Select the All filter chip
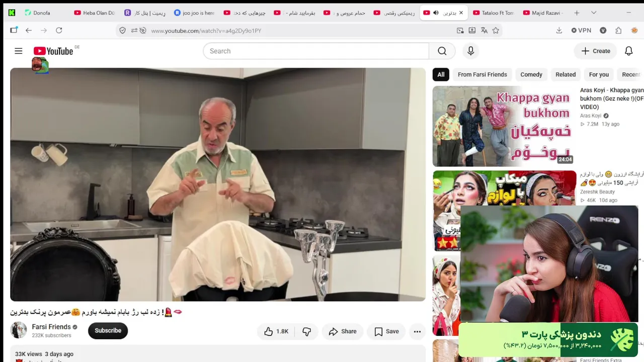 tap(441, 74)
